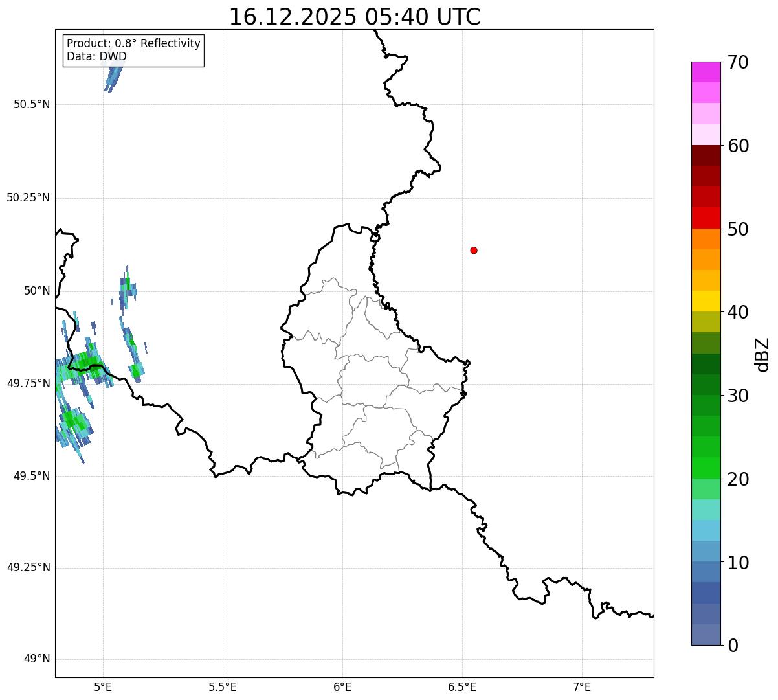Click the colorbar tick label 0

coord(732,645)
